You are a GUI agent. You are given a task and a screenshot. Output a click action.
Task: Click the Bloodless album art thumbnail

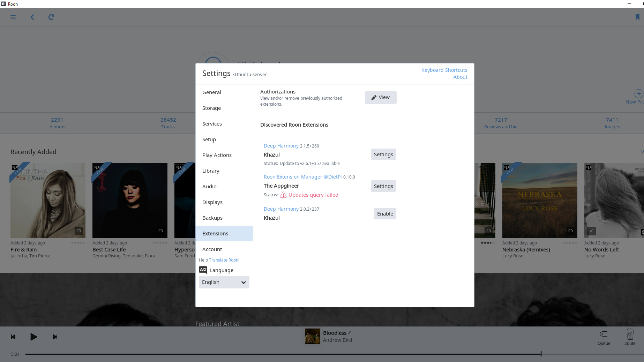click(313, 336)
